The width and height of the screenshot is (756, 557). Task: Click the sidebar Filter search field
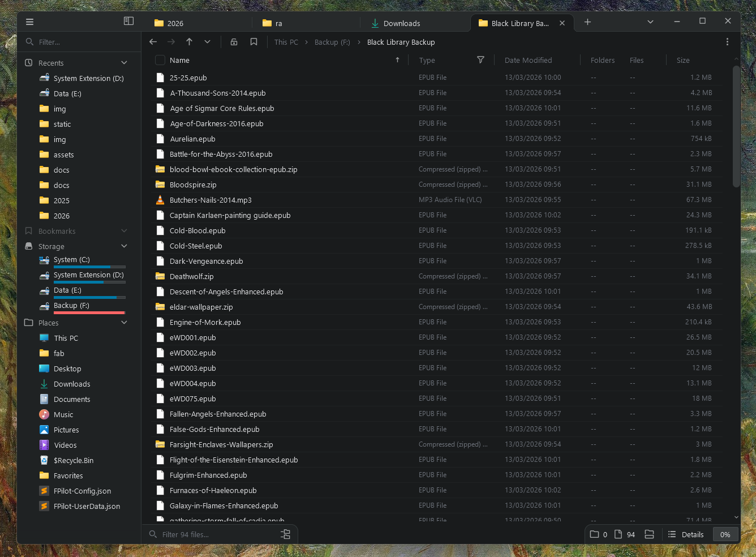[x=79, y=42]
